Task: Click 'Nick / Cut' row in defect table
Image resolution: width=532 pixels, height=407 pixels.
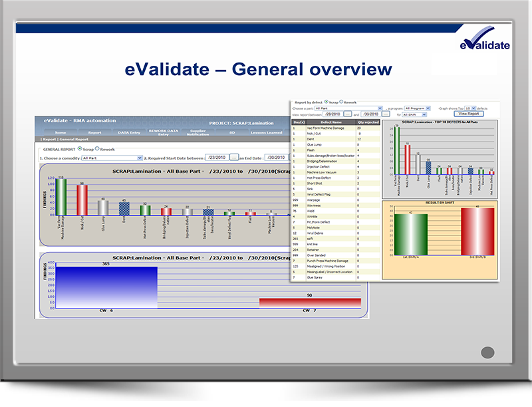Action: click(x=336, y=134)
